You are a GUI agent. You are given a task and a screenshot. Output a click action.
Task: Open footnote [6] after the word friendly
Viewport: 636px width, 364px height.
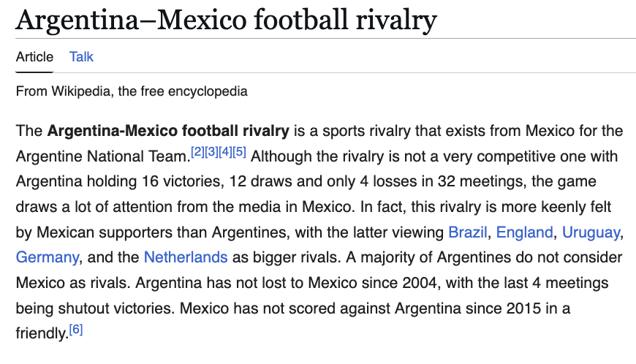[x=76, y=329]
